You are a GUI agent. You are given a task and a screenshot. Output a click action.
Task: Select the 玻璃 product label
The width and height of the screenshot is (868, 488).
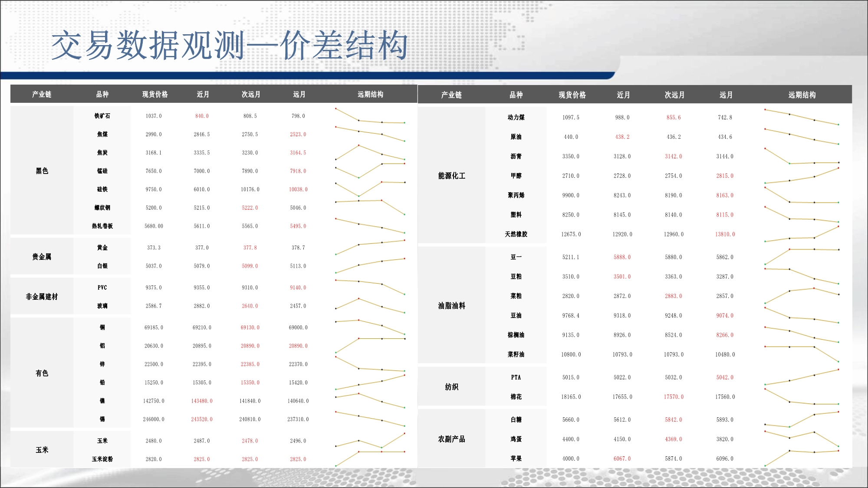coord(102,305)
